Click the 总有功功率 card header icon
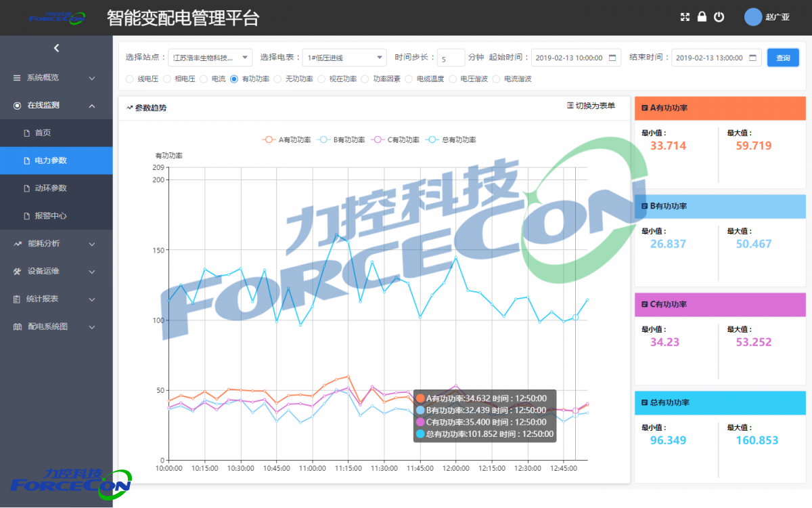This screenshot has height=508, width=812. point(644,402)
